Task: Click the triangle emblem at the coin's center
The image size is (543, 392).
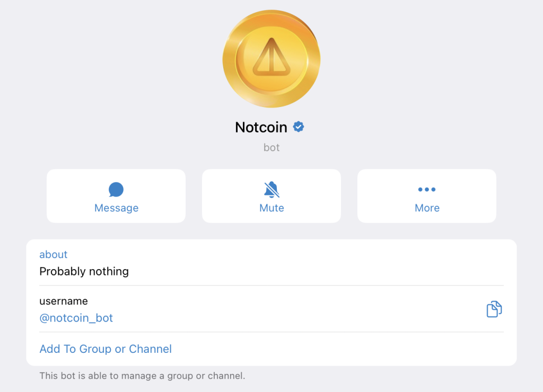Action: tap(271, 56)
